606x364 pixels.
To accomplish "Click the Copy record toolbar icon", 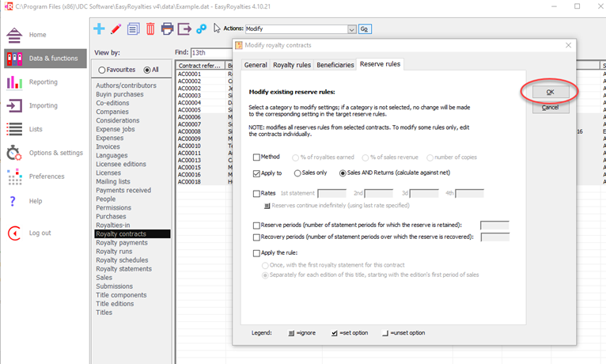I will click(x=134, y=28).
